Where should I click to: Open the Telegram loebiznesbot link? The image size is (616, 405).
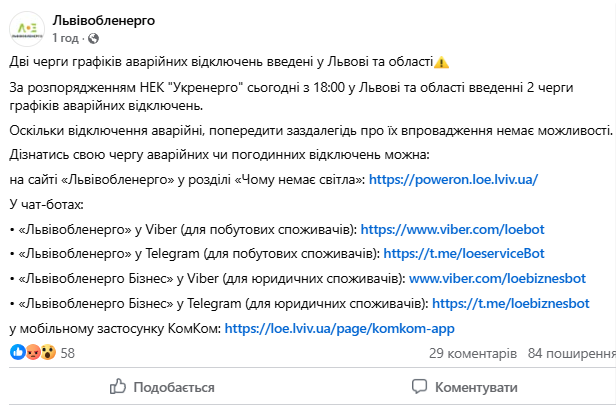510,301
